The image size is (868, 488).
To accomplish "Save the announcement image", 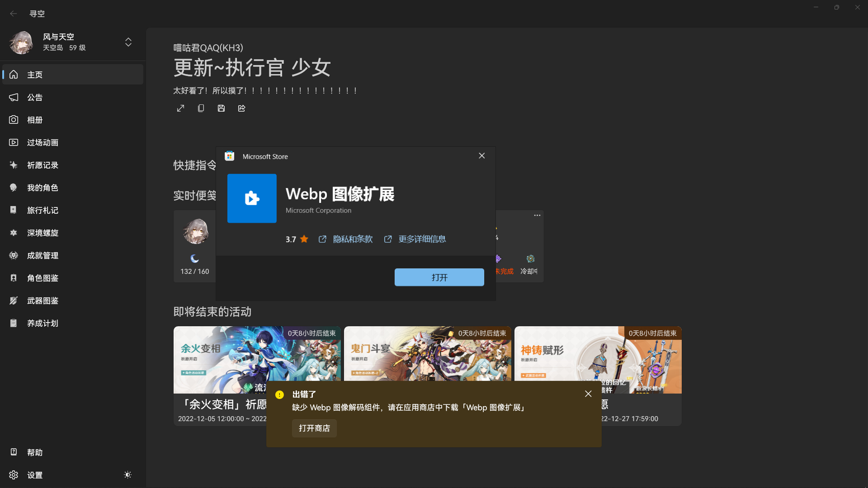I will (x=221, y=108).
